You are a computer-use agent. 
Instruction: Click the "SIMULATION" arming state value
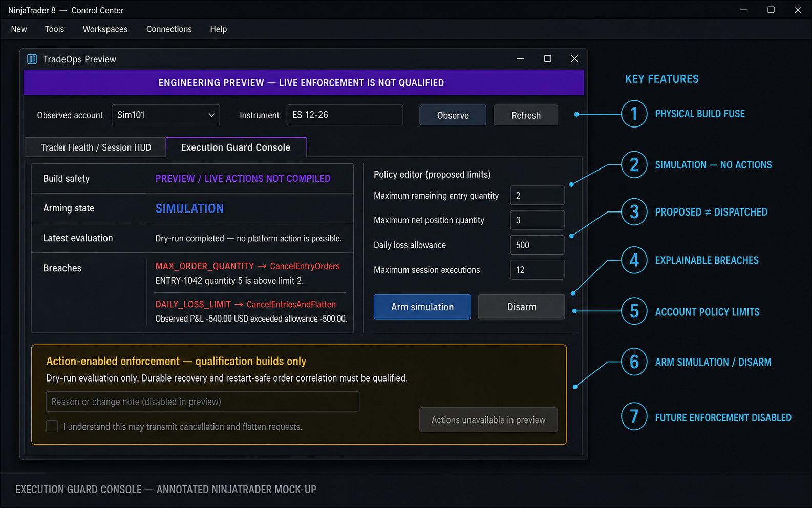(x=189, y=208)
